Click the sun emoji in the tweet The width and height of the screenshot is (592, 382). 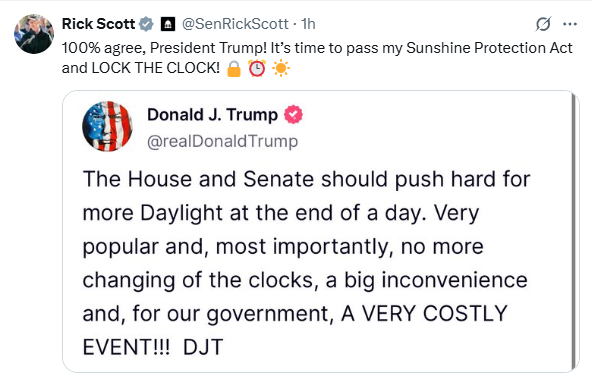pyautogui.click(x=281, y=69)
